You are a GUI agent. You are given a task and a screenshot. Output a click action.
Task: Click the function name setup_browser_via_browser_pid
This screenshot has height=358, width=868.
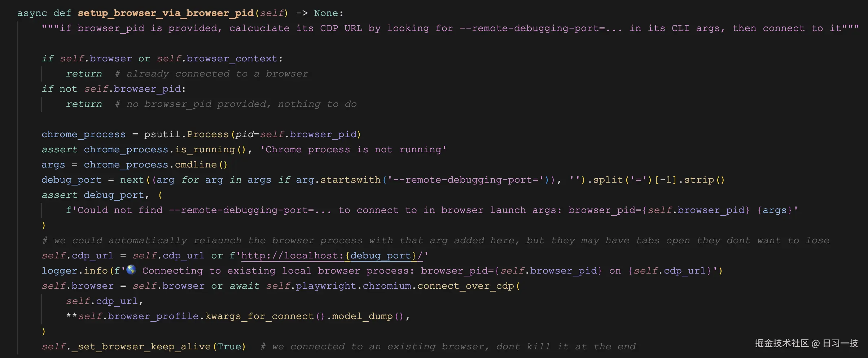[166, 13]
